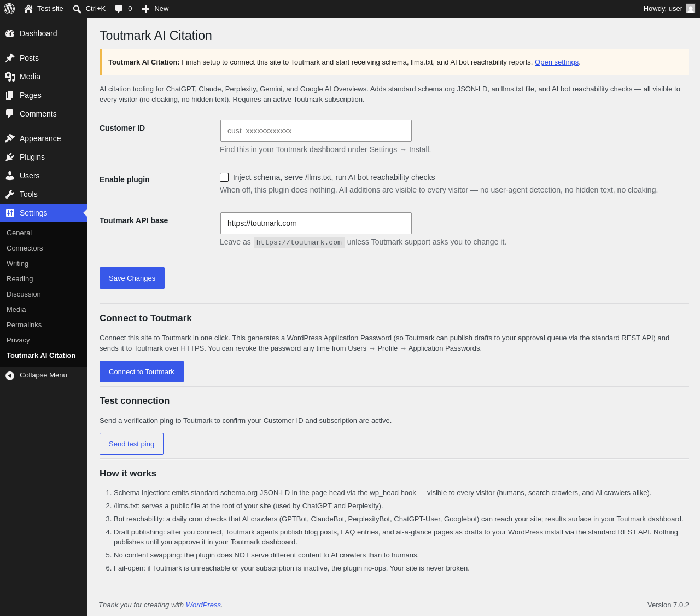Open the Tools menu

coord(44,194)
